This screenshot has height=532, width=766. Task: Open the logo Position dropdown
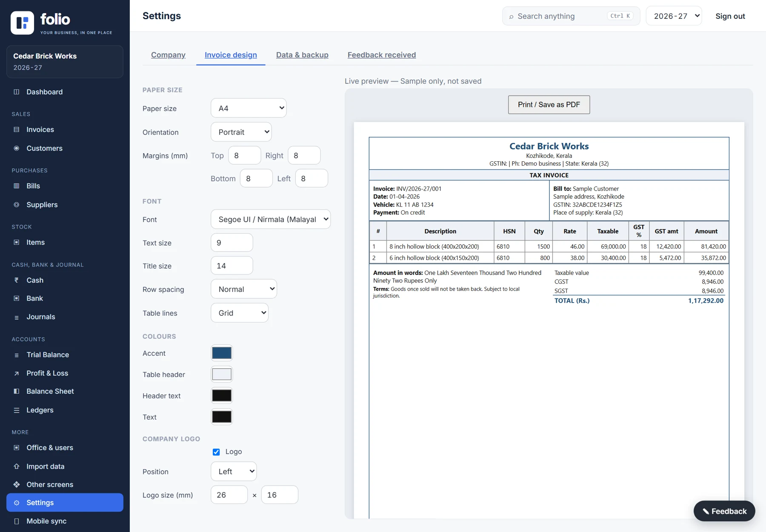234,472
